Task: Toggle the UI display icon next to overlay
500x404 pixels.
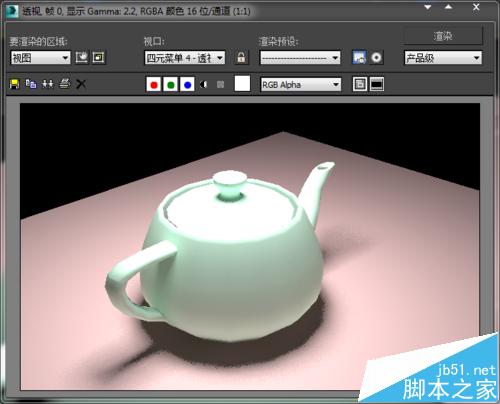Action: [x=377, y=84]
